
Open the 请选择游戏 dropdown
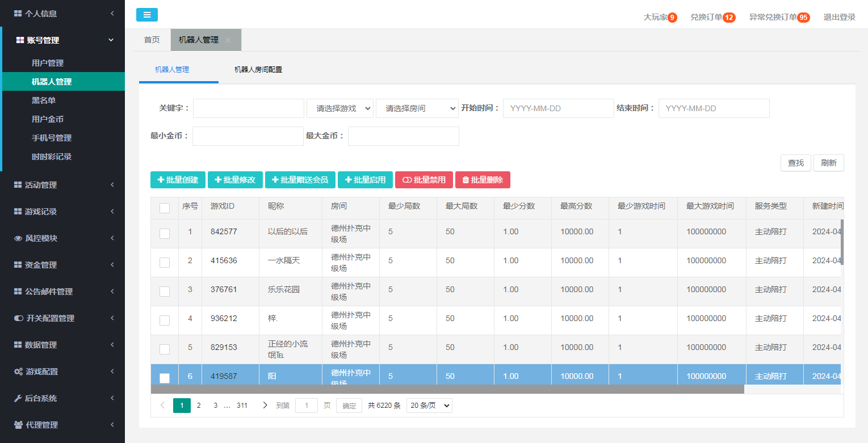click(340, 108)
